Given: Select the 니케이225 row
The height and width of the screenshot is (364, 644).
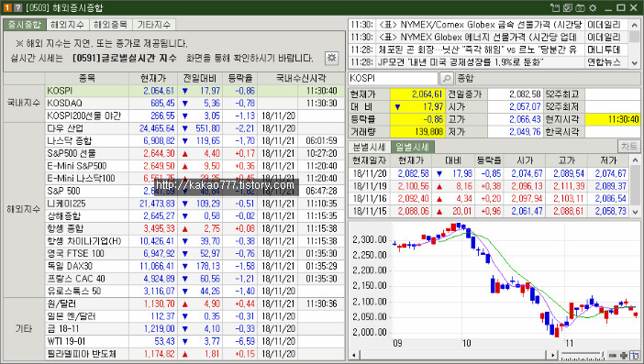Looking at the screenshot, I should [194, 204].
